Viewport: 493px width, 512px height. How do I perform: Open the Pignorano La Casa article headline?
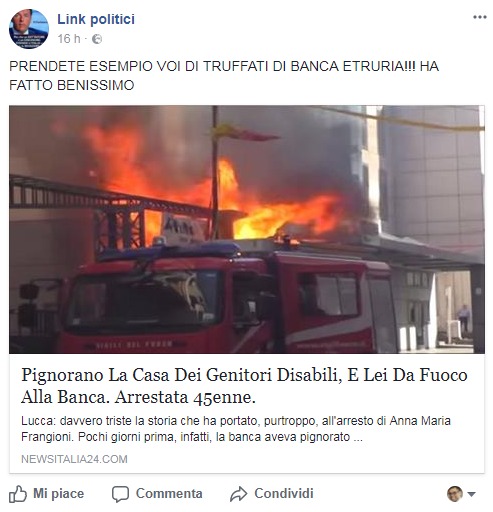pos(244,386)
